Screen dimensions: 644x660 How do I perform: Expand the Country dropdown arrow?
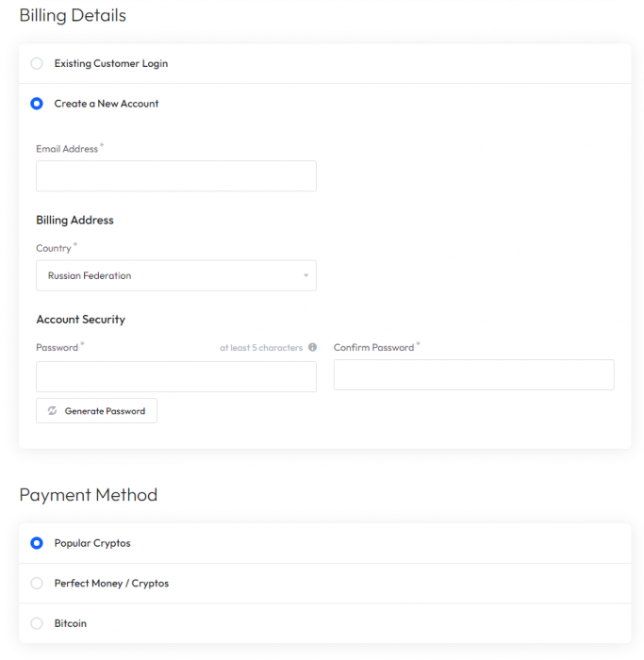click(305, 276)
